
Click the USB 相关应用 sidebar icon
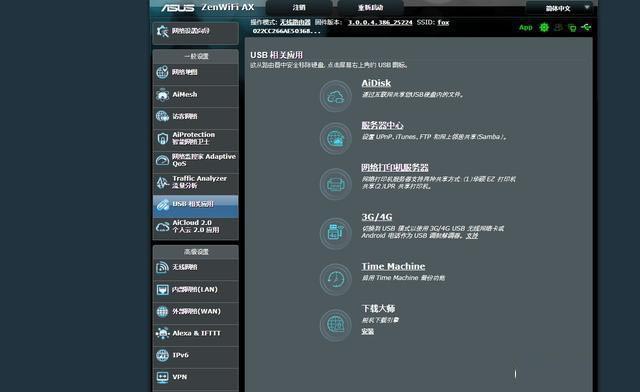point(162,204)
